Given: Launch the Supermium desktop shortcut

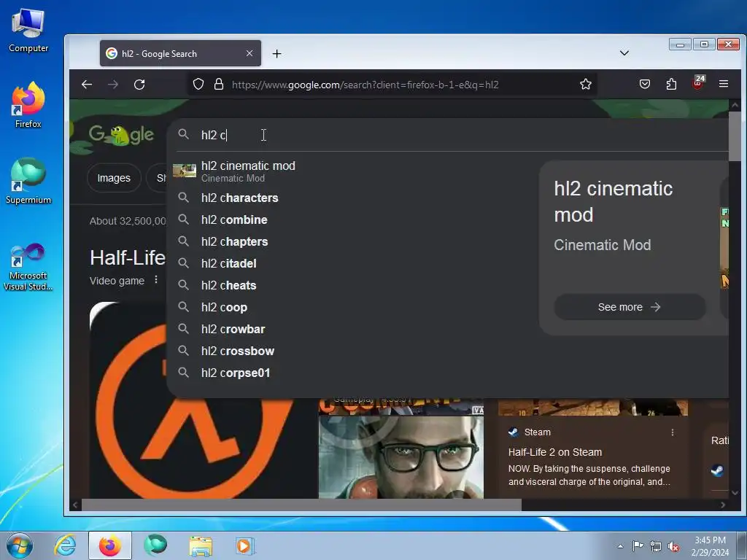Looking at the screenshot, I should pyautogui.click(x=28, y=182).
